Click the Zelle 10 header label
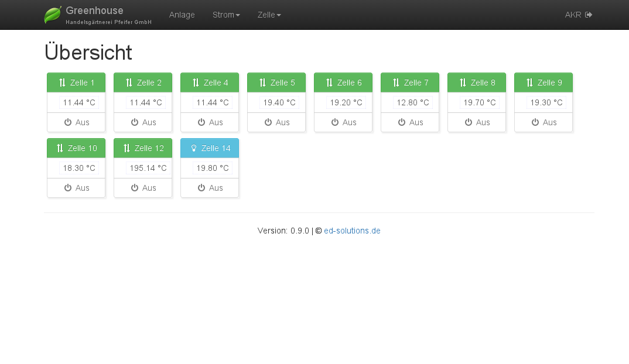Screen dimensions: 629x364 [x=82, y=148]
